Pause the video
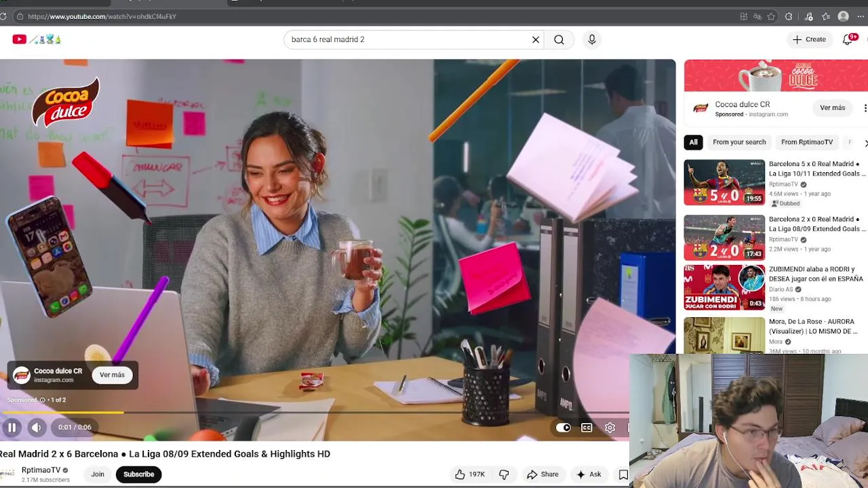 pos(12,427)
